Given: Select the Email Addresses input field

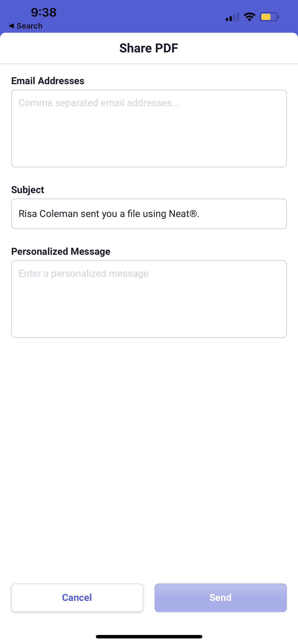Looking at the screenshot, I should coord(149,128).
